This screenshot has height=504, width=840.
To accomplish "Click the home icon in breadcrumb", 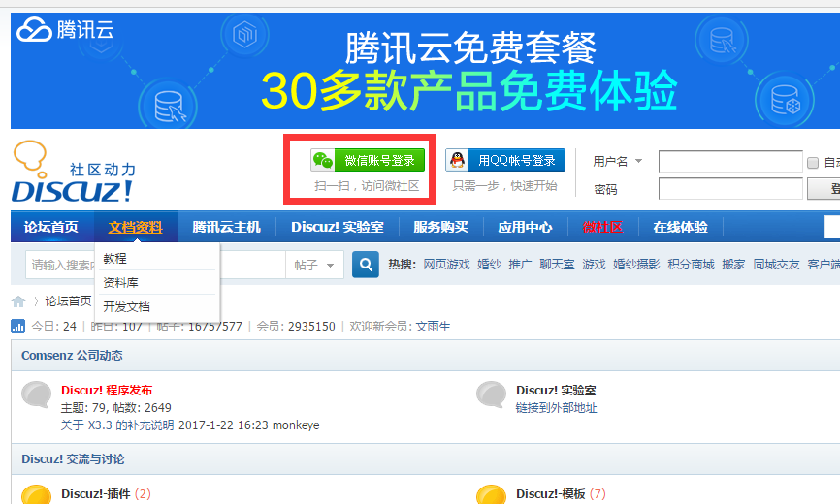I will tap(18, 301).
